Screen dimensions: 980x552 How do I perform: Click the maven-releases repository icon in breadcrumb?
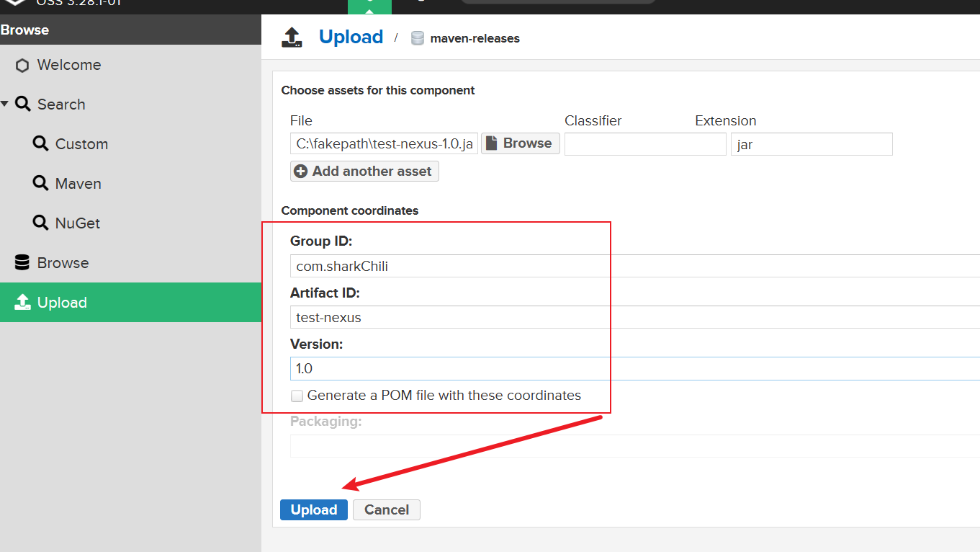pos(417,38)
